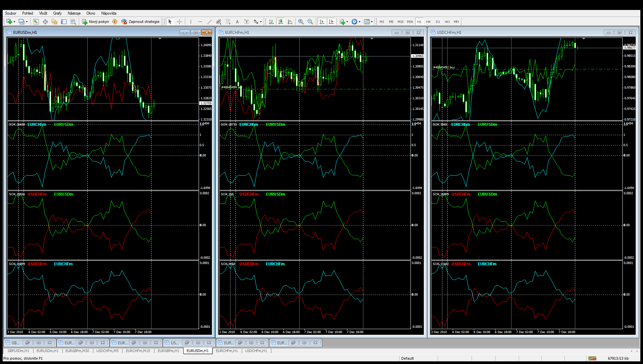Click the right chart-tabs scroll arrow
643x364 pixels.
point(637,351)
